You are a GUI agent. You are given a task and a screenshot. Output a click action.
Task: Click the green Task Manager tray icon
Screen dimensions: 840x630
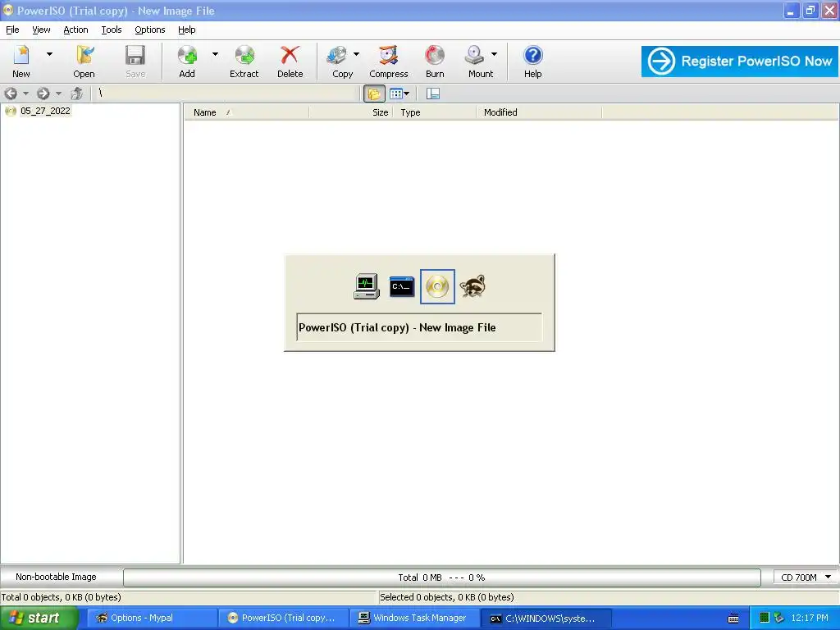tap(765, 618)
